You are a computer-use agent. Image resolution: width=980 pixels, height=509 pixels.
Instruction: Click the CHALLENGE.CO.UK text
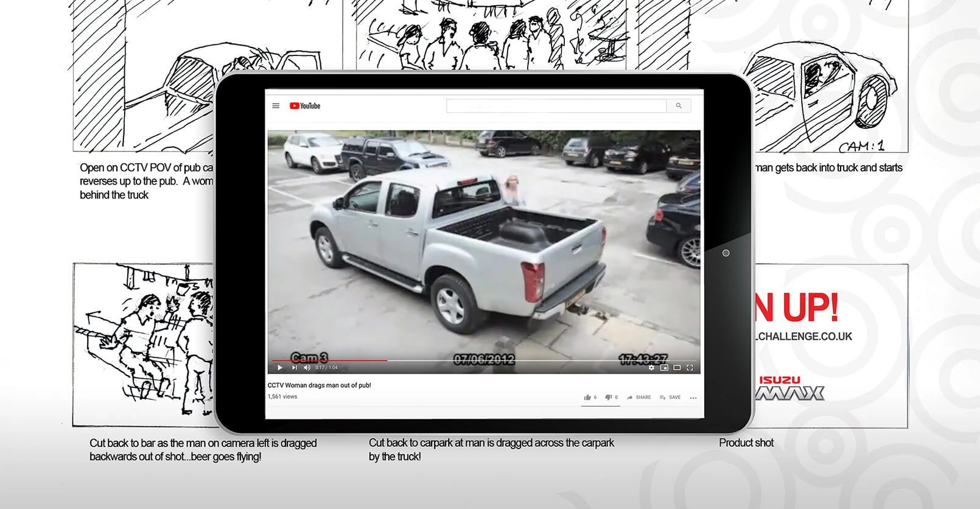[x=805, y=336]
